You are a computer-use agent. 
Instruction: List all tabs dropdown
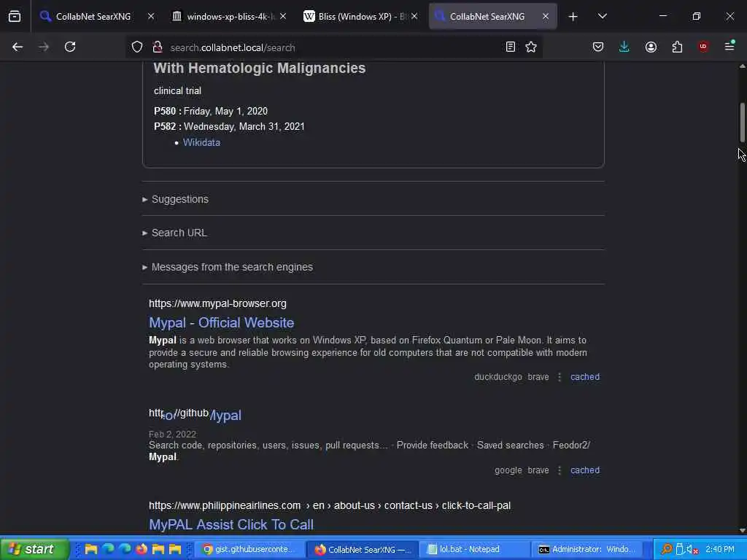pyautogui.click(x=602, y=16)
